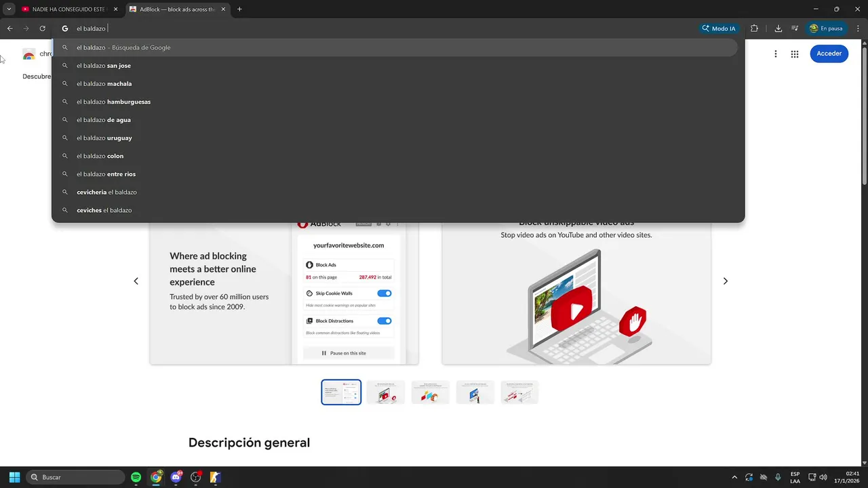The width and height of the screenshot is (868, 488).
Task: Open Chrome's extensions puzzle menu
Action: (754, 28)
